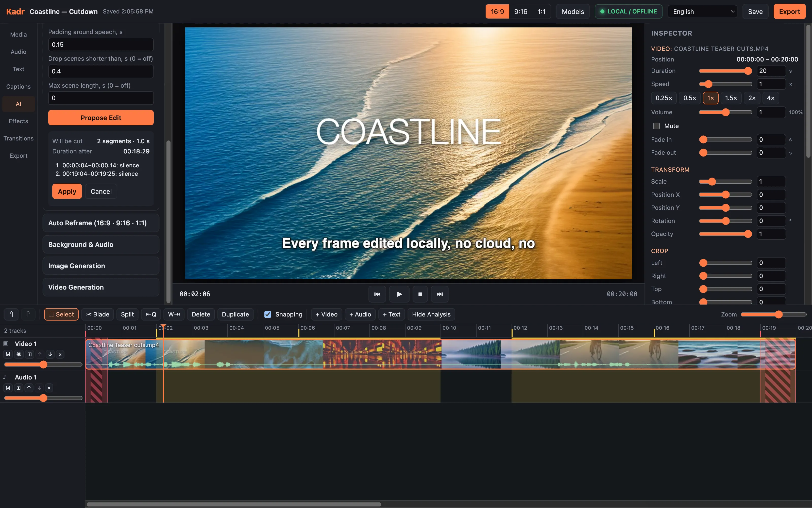Toggle the Snapping checkbox
Screen dimensions: 812x508
pos(267,314)
